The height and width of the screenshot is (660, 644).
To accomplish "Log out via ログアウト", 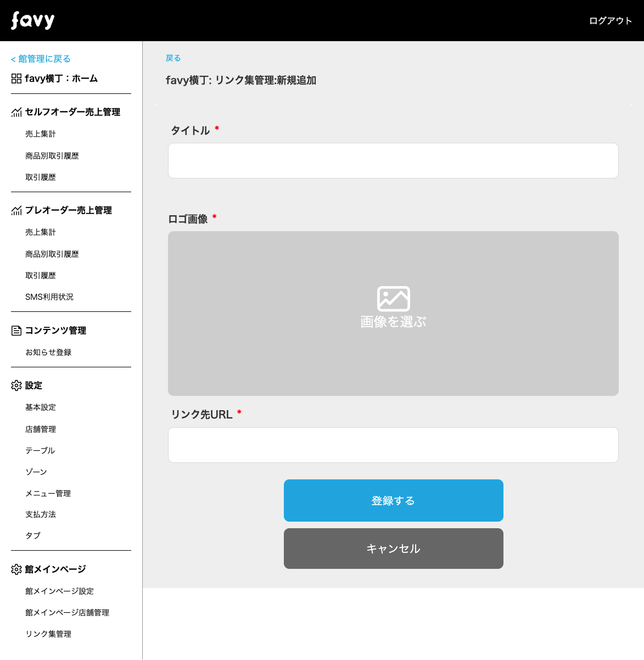I will (x=611, y=21).
